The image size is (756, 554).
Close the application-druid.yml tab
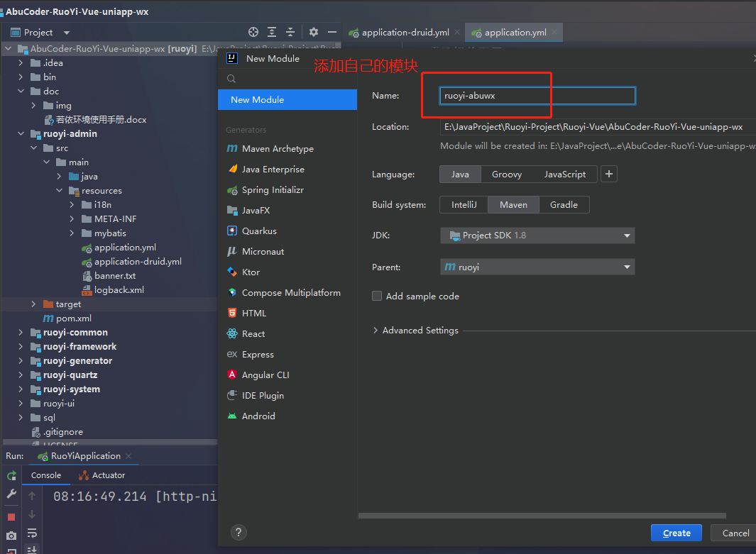(x=457, y=33)
